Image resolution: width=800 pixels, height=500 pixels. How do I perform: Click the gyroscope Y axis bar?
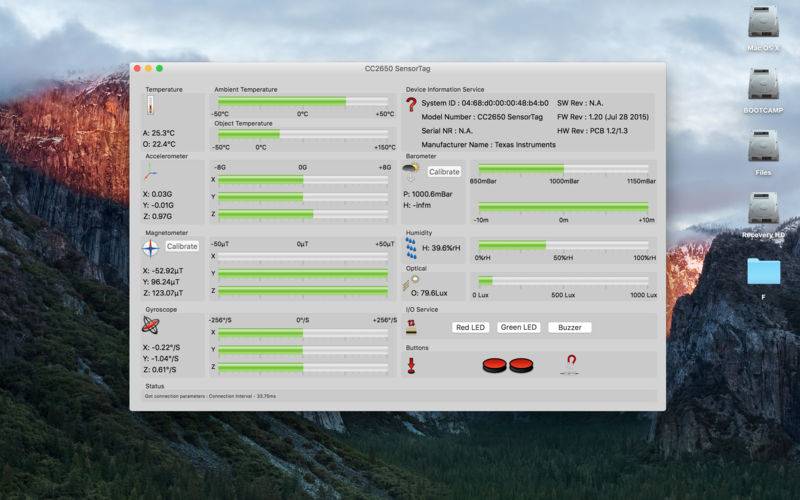pyautogui.click(x=303, y=351)
